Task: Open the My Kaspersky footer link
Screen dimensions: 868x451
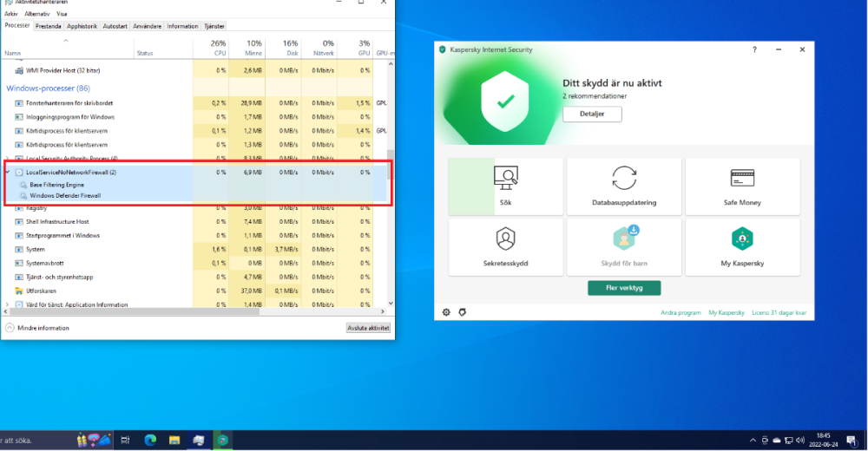Action: (727, 312)
